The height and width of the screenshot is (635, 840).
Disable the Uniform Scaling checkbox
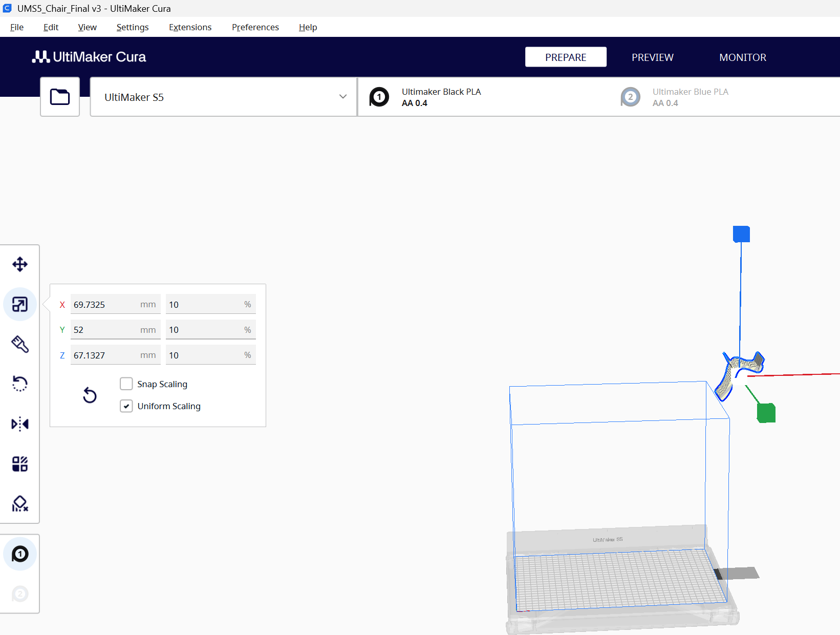coord(126,406)
